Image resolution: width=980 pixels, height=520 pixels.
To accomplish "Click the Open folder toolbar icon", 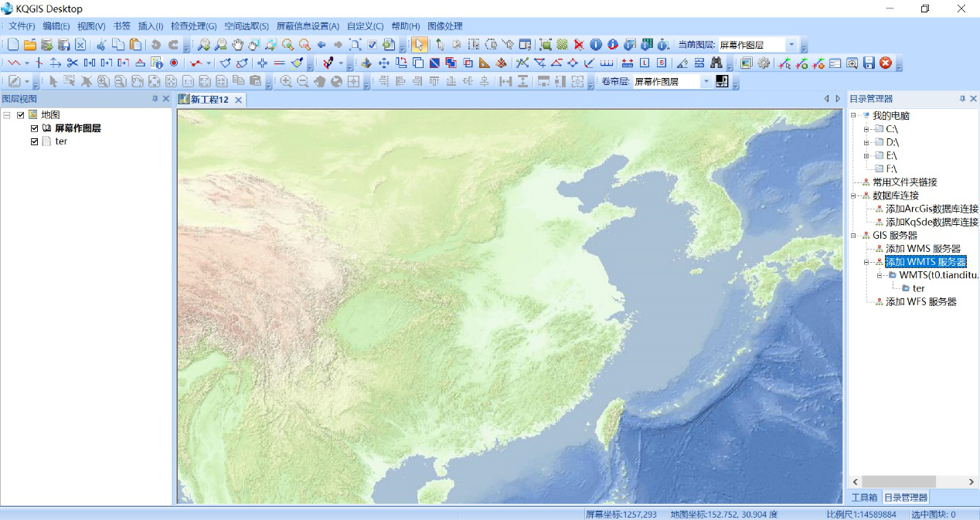I will point(30,45).
